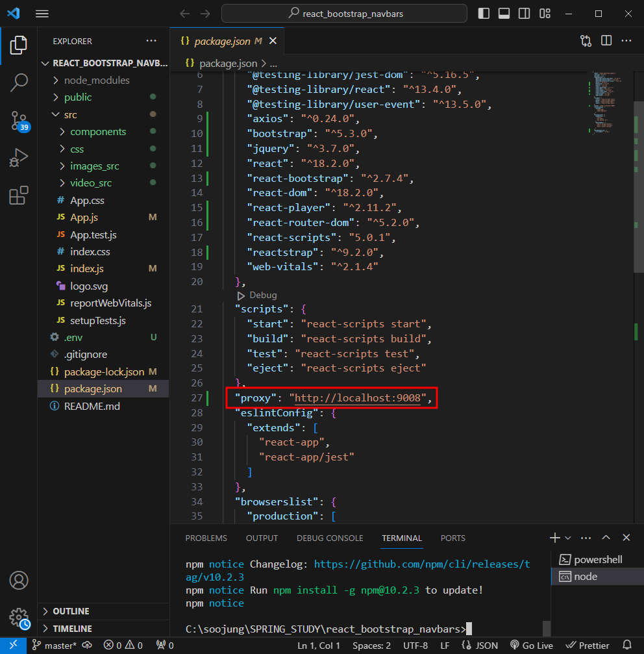Image resolution: width=644 pixels, height=654 pixels.
Task: Click the Debug code lens above scripts
Action: (x=257, y=296)
